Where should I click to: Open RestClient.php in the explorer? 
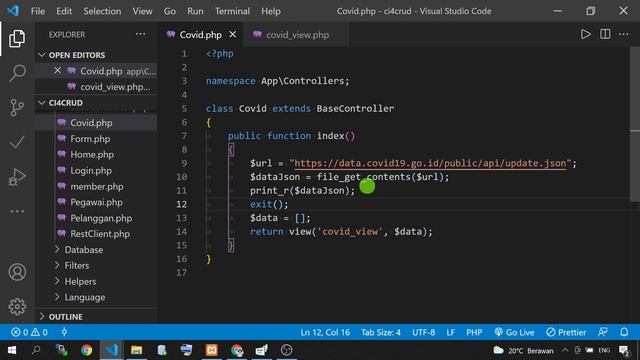pos(100,234)
